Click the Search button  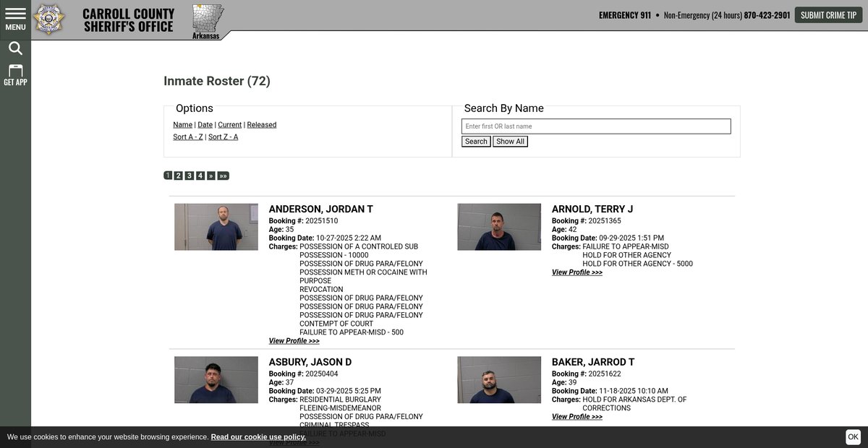[x=476, y=142]
